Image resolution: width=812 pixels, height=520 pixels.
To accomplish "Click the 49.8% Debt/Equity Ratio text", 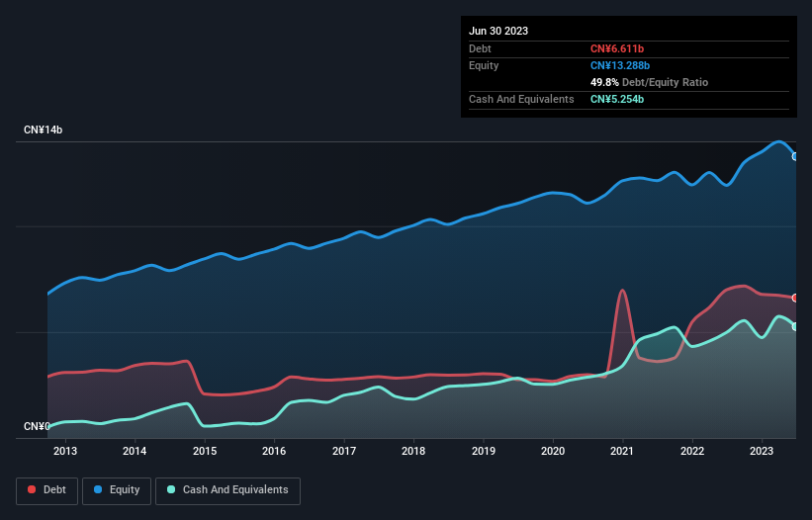I will click(650, 82).
